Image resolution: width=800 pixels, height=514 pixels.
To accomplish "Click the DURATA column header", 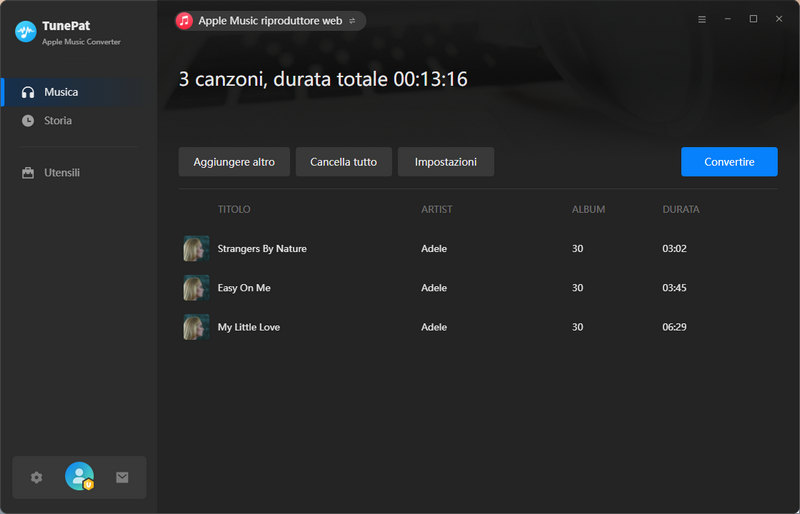I will (x=681, y=209).
